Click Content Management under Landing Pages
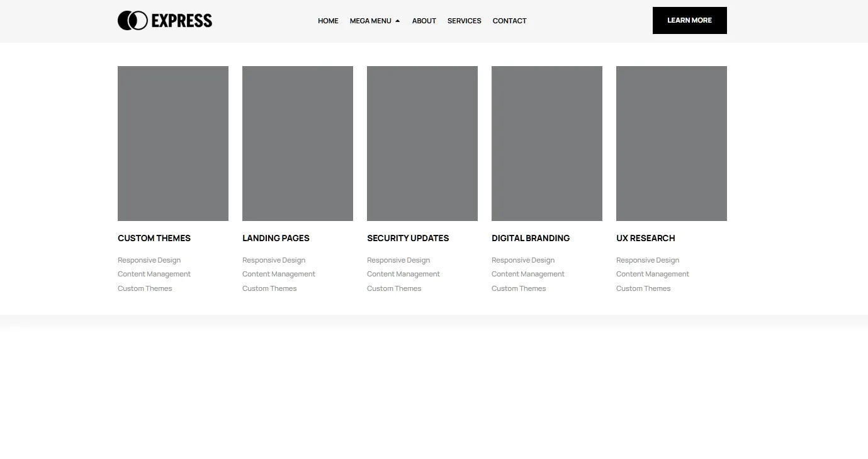 (279, 274)
